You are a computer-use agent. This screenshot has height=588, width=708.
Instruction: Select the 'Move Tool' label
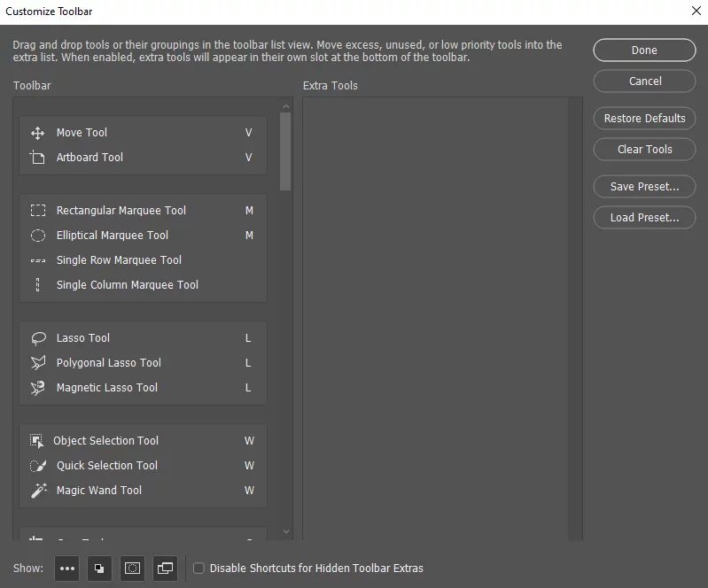tap(82, 133)
